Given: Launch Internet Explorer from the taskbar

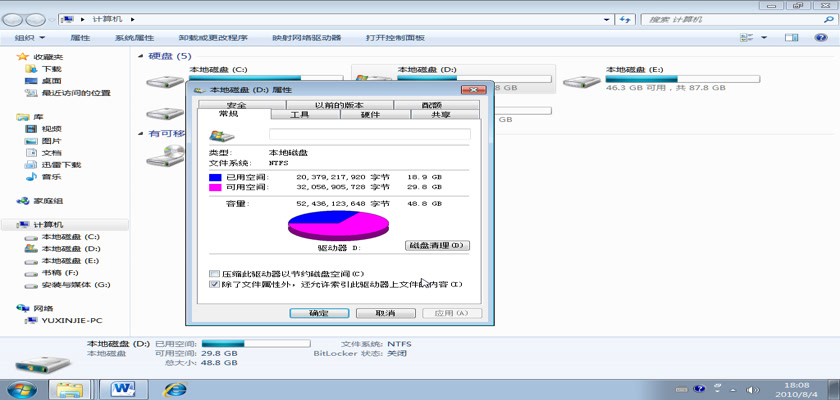Looking at the screenshot, I should tap(175, 387).
